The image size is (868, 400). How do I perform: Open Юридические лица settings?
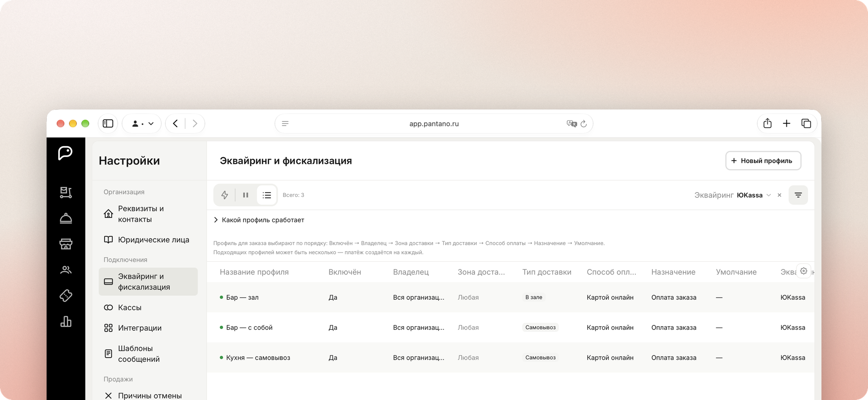tap(148, 240)
